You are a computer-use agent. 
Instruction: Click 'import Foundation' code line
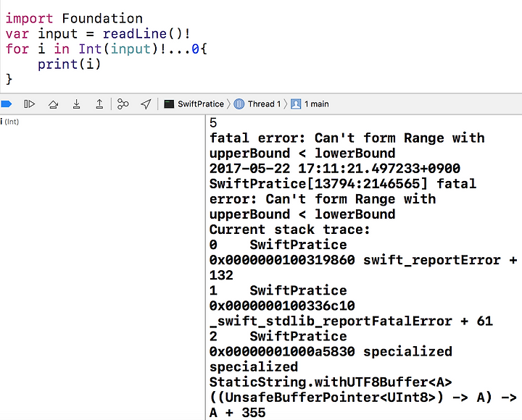(74, 18)
